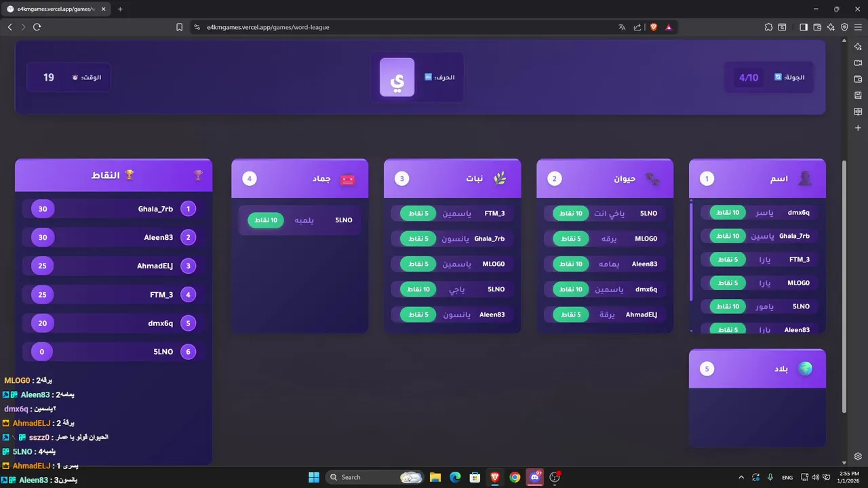Open bookmarks icon in the browser sidebar
The width and height of the screenshot is (868, 488).
pyautogui.click(x=858, y=96)
